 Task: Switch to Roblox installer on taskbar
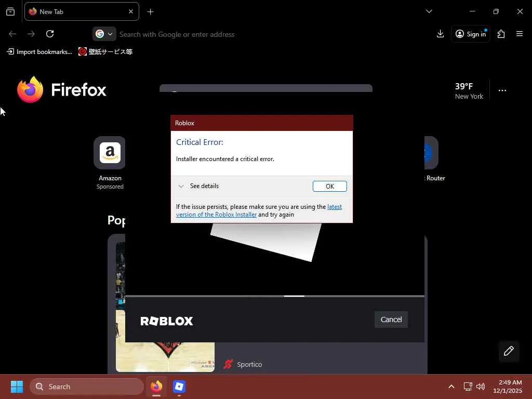coord(179,387)
